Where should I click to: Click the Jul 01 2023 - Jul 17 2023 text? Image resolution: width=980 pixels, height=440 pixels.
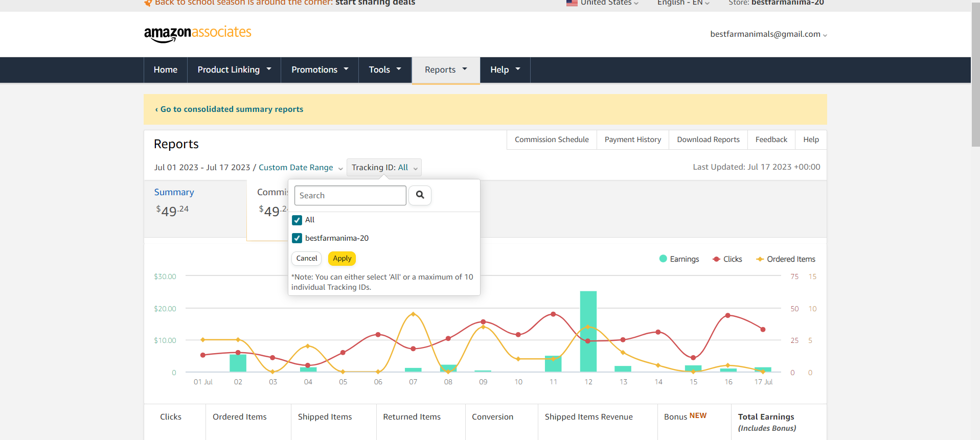[202, 168]
